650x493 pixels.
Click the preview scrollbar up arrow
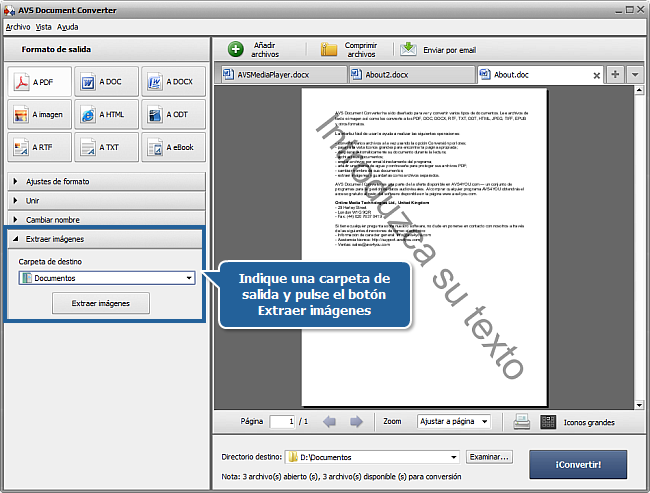pos(639,90)
